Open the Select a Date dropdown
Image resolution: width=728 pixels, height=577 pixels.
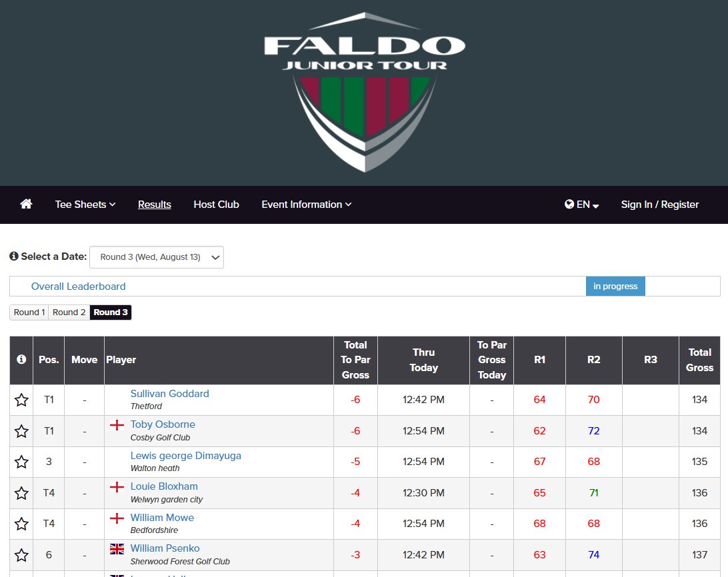[156, 257]
